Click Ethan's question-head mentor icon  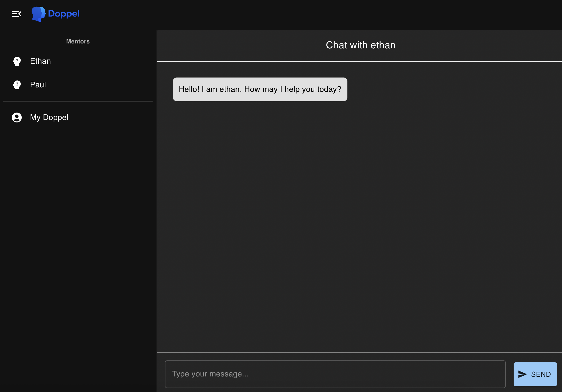pos(17,61)
